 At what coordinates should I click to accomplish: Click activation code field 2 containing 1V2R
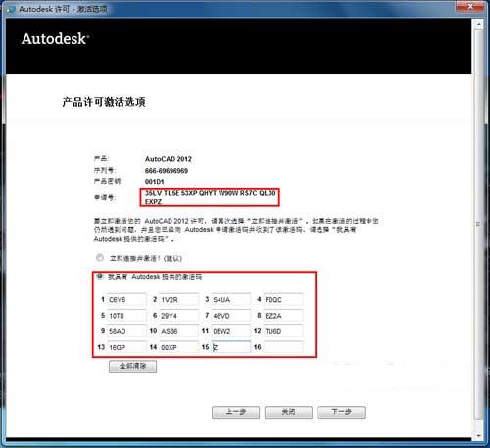click(x=179, y=300)
